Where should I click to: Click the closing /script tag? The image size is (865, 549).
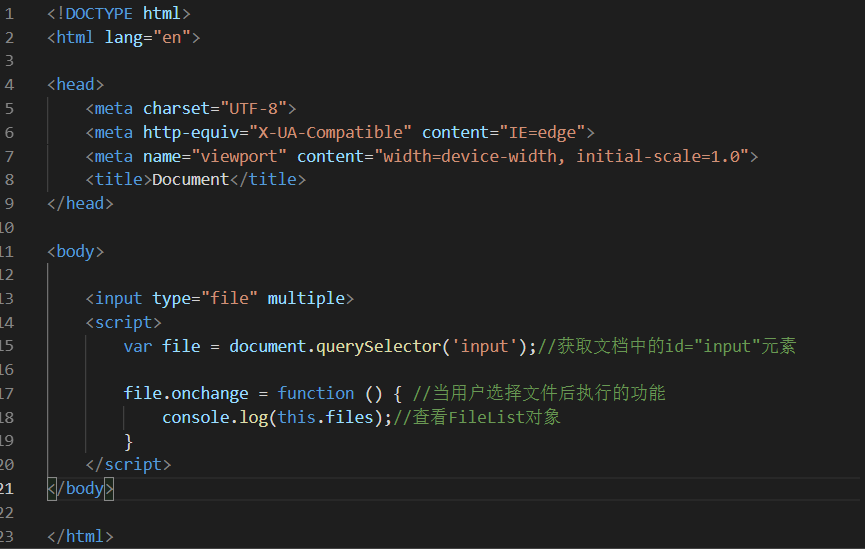129,465
